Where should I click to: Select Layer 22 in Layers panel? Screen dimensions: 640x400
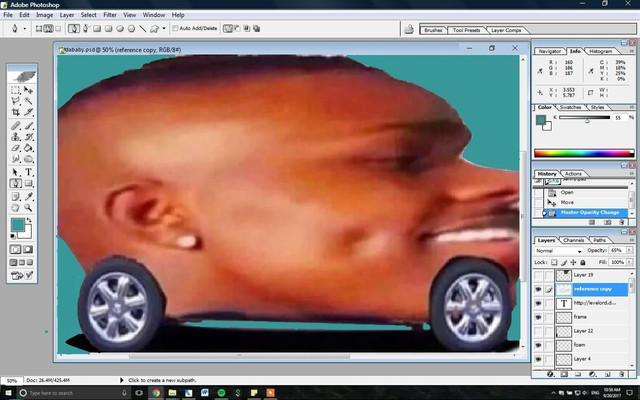[x=591, y=331]
